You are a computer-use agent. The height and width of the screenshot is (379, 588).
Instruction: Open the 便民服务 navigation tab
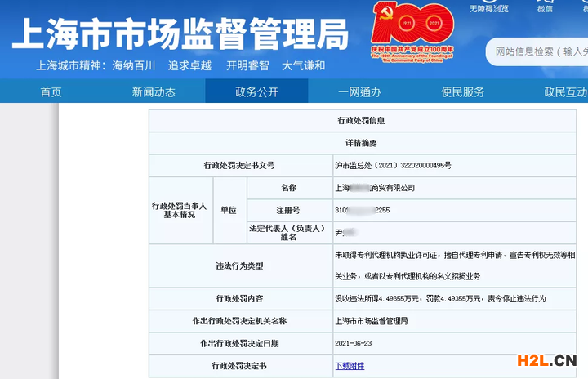(462, 92)
